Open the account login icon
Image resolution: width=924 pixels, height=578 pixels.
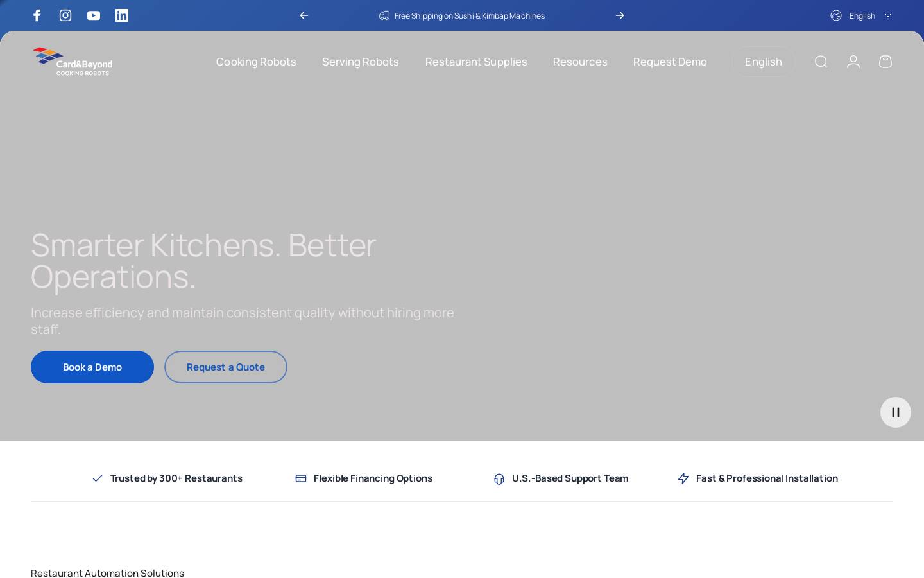tap(853, 62)
